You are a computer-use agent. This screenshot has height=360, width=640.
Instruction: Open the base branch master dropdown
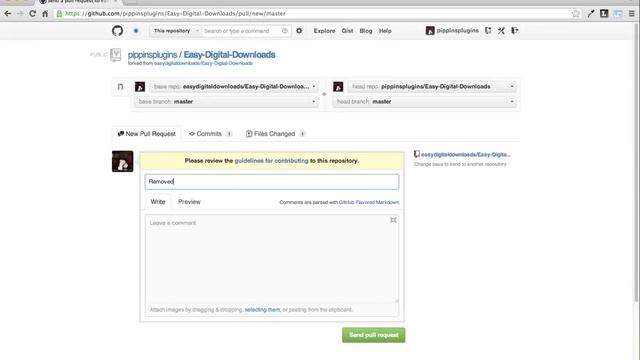[227, 102]
